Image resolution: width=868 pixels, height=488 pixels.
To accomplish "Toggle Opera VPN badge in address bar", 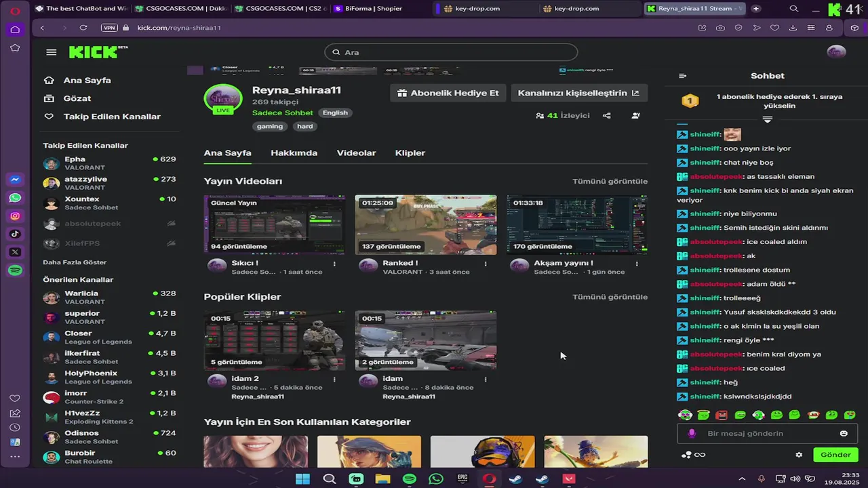I will (108, 28).
